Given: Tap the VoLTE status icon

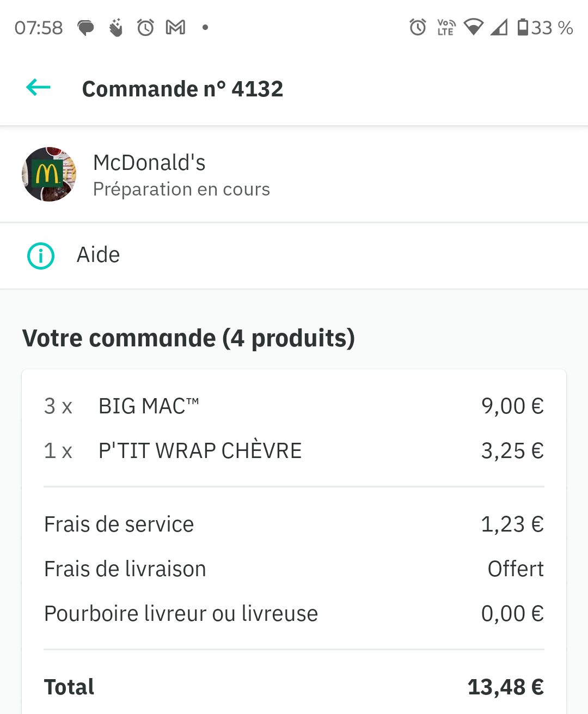Looking at the screenshot, I should [446, 27].
